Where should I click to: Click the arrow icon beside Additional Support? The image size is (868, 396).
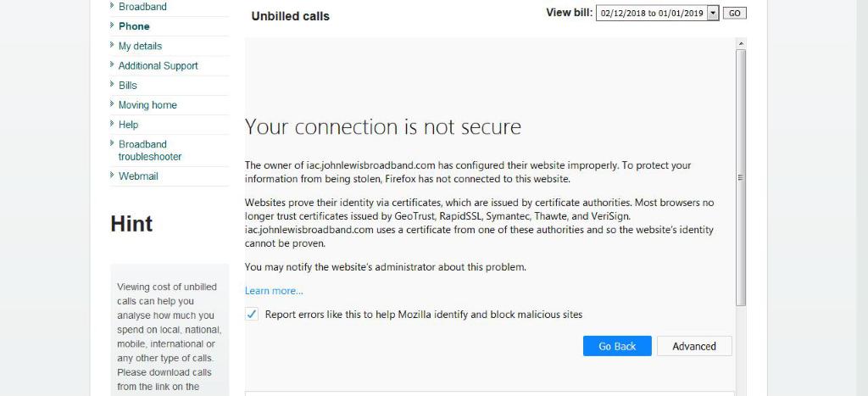click(x=112, y=64)
